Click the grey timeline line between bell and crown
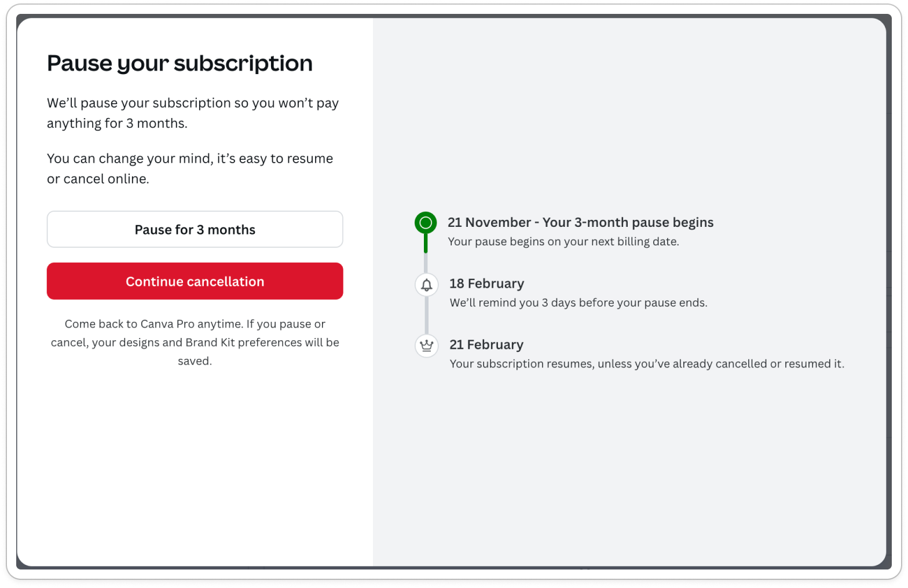The image size is (908, 588). 427,316
